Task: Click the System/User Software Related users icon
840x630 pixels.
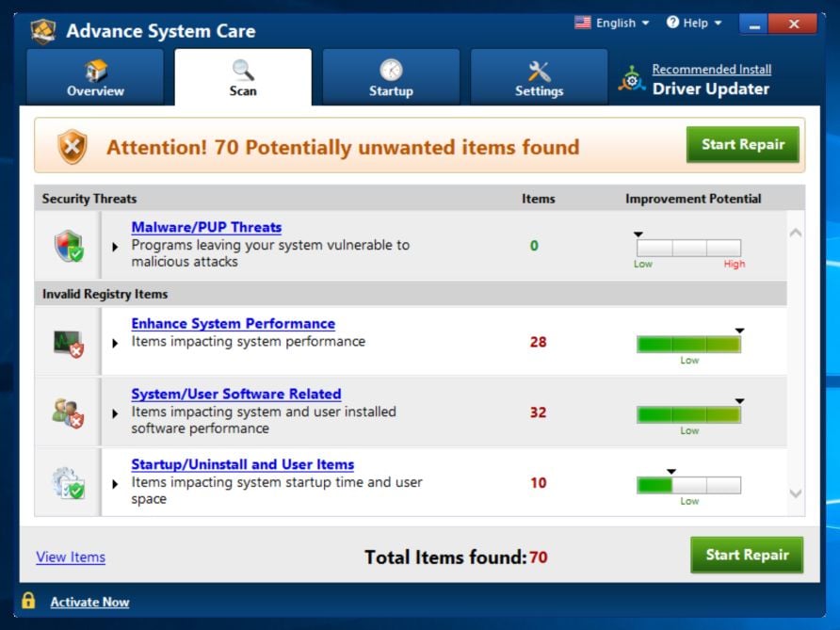Action: [x=69, y=412]
